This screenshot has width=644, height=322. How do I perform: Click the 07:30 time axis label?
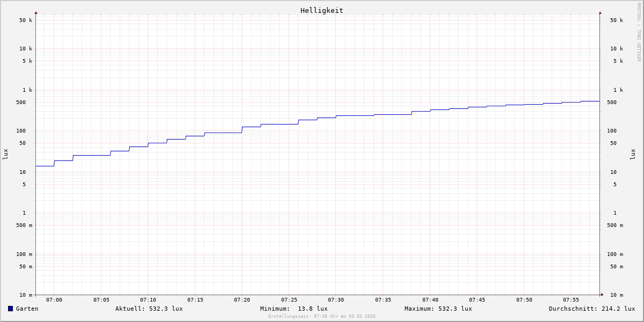[x=336, y=300]
